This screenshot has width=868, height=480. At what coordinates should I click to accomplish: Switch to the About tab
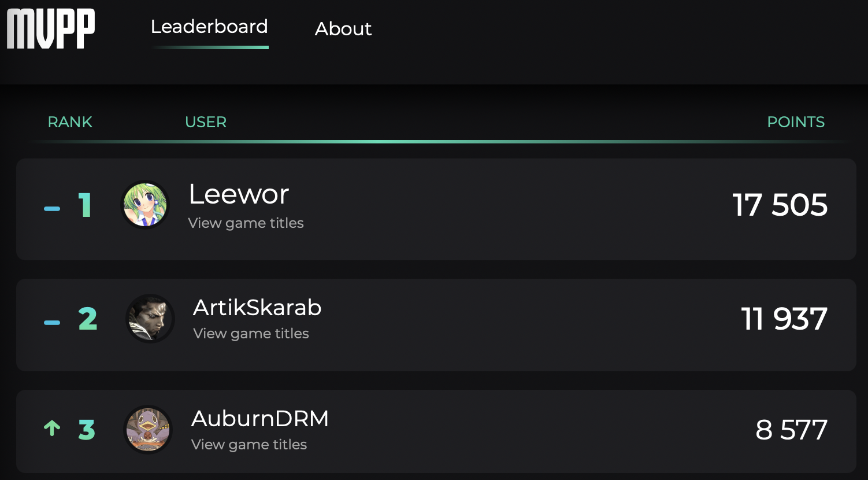point(343,29)
